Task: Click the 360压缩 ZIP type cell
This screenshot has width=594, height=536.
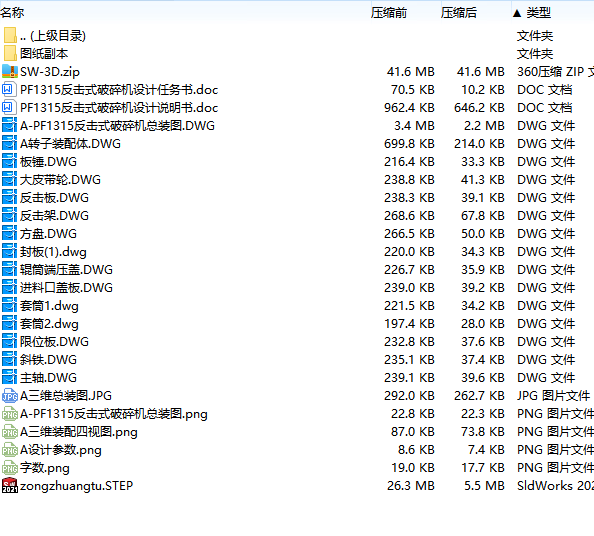Action: tap(555, 72)
